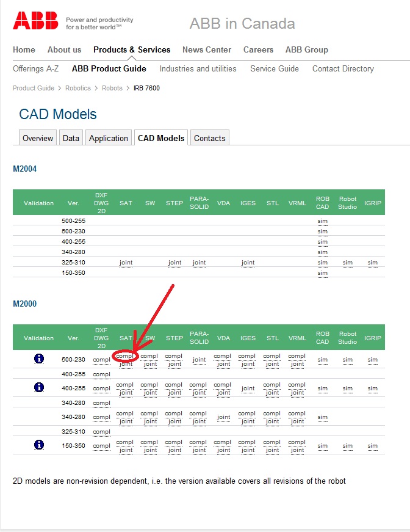
Task: Open About us menu item
Action: point(65,49)
